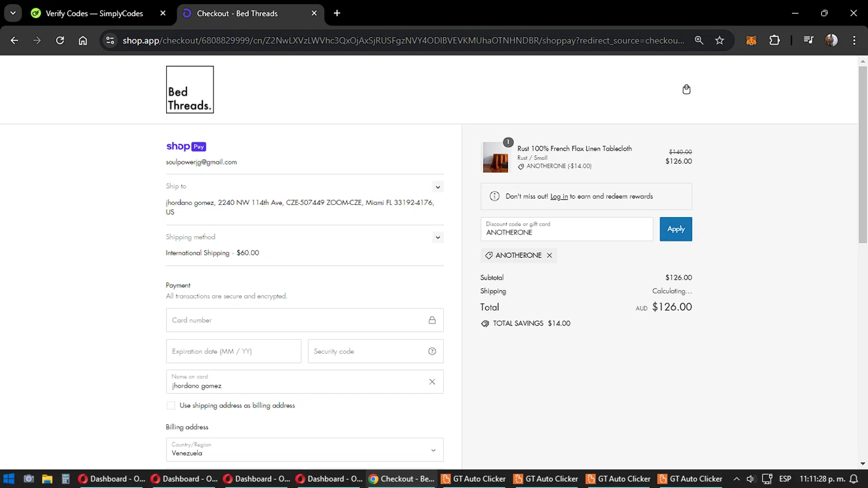Open the network icon in system tray
Viewport: 868px width, 488px height.
pyautogui.click(x=767, y=479)
